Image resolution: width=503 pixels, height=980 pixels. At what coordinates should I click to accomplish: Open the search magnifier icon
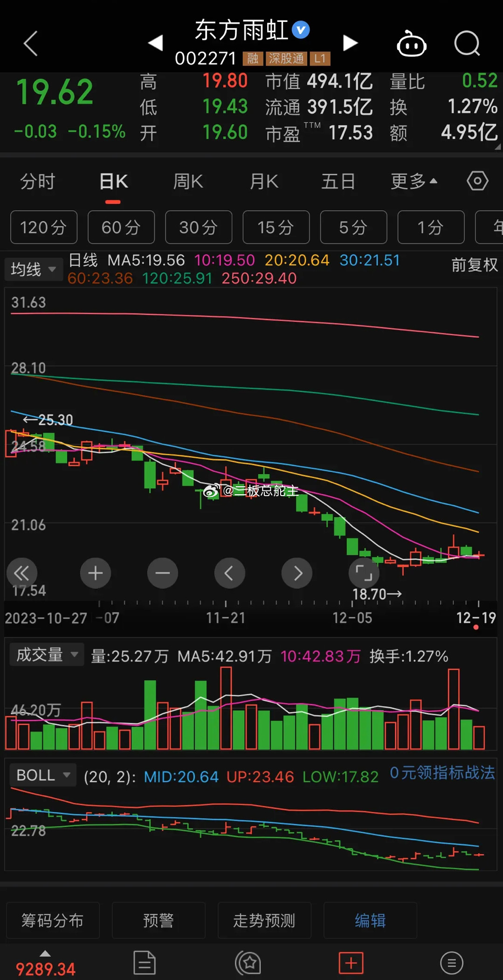pos(467,43)
